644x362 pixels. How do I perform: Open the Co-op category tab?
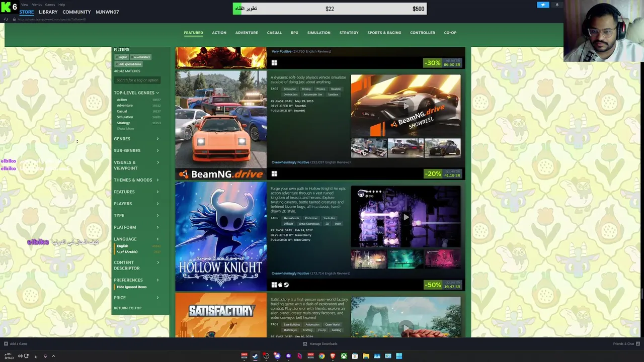click(450, 33)
